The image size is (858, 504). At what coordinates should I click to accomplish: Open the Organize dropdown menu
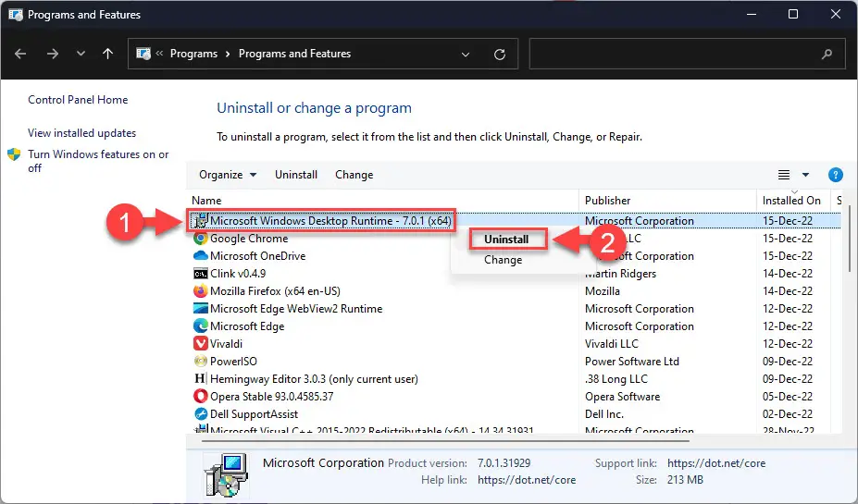click(228, 175)
